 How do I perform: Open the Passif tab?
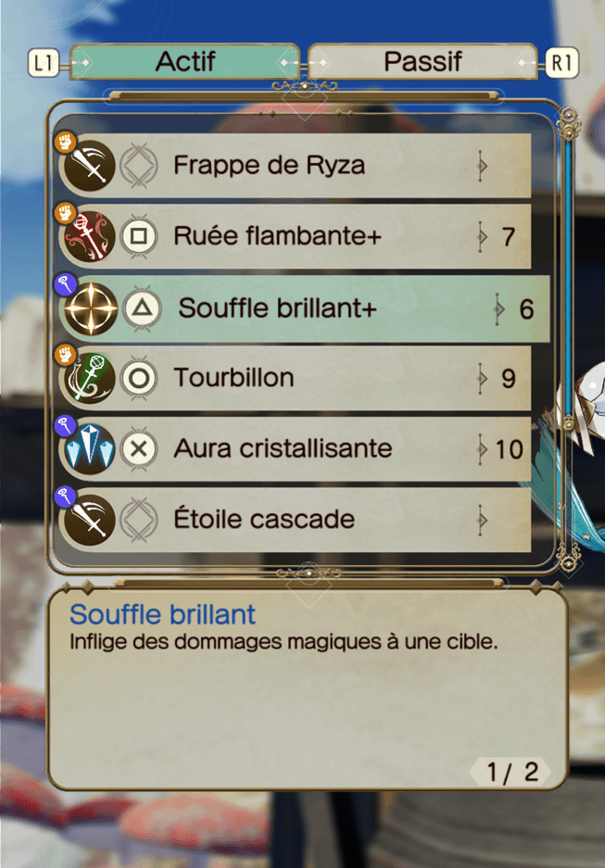point(422,61)
